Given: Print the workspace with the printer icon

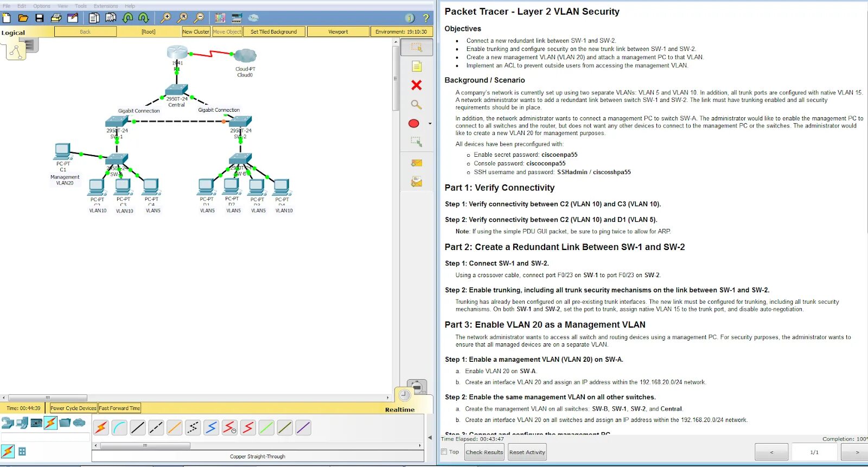Looking at the screenshot, I should tap(56, 18).
